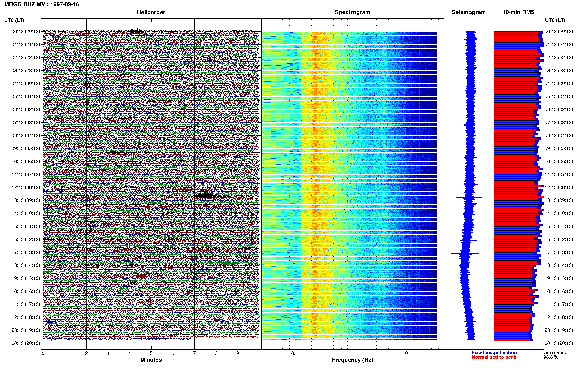Click the '5' tick on Minutes axis
Image resolution: width=588 pixels, height=368 pixels.
pos(151,353)
